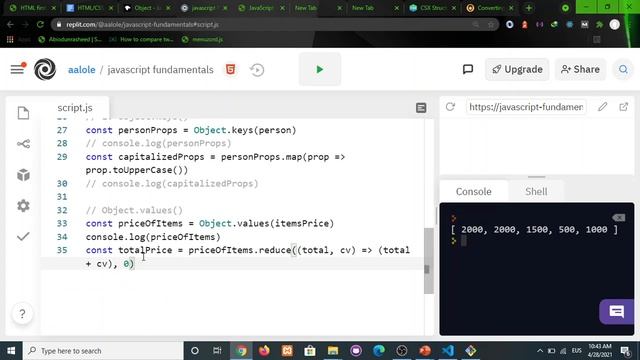Open Visual Studio Code from the taskbar
This screenshot has height=360, width=640.
click(x=448, y=351)
